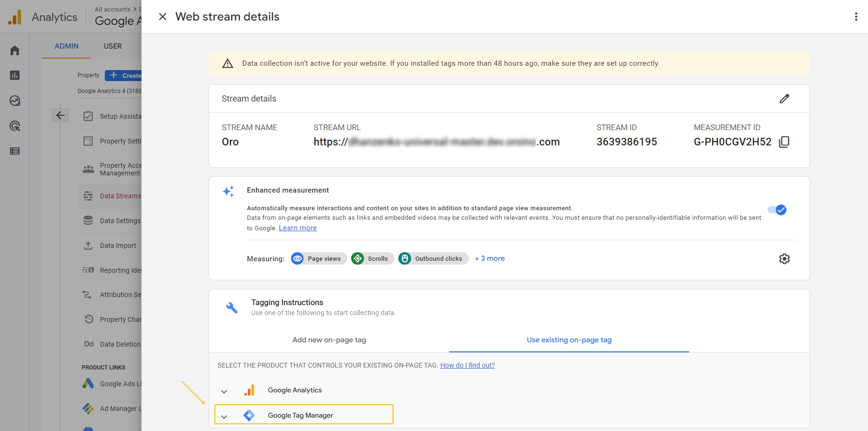Open Data Streams
Image resolution: width=868 pixels, height=431 pixels.
point(110,196)
